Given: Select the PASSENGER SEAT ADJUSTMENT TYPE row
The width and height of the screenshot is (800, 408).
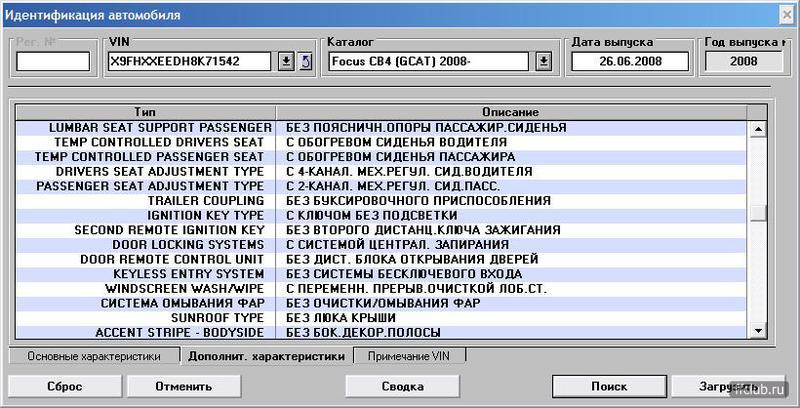Looking at the screenshot, I should point(382,186).
